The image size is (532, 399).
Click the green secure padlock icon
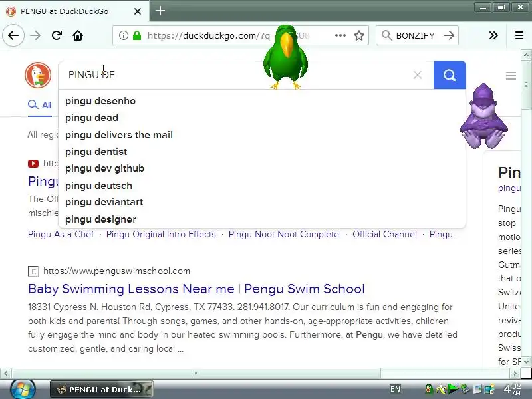(x=137, y=35)
